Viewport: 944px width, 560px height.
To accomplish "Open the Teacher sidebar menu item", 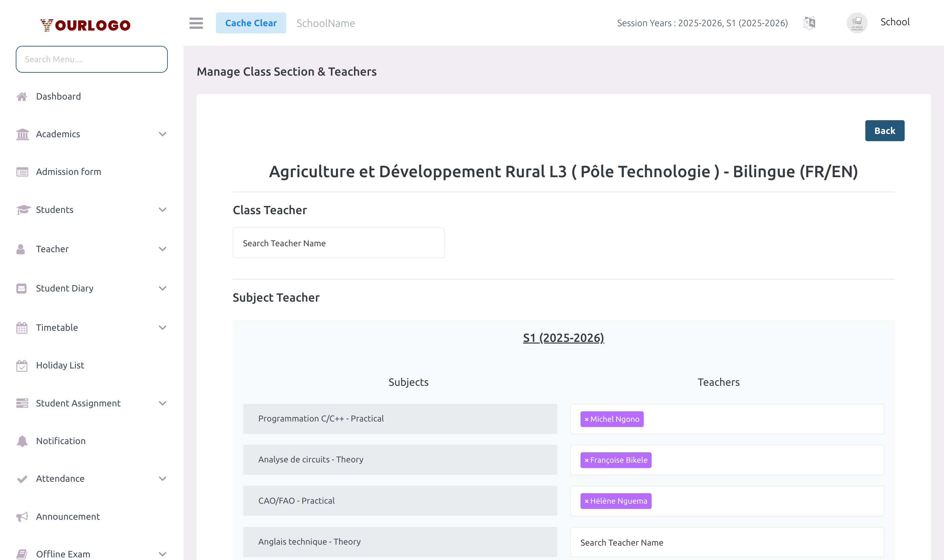I will pos(52,249).
